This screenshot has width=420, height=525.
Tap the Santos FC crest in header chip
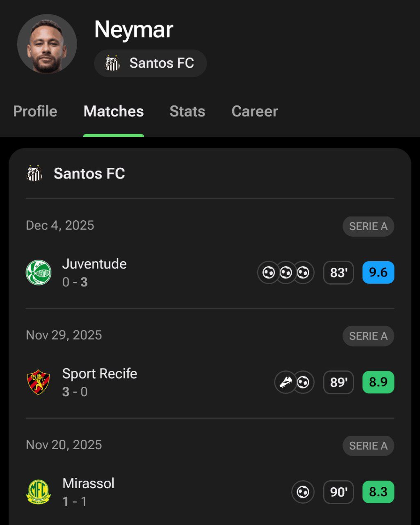point(112,63)
